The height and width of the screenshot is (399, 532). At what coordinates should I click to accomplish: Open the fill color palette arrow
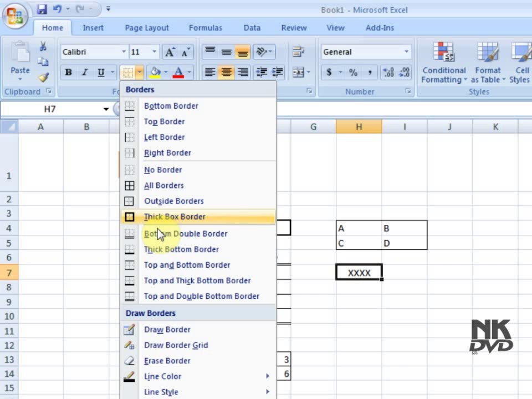pyautogui.click(x=166, y=72)
